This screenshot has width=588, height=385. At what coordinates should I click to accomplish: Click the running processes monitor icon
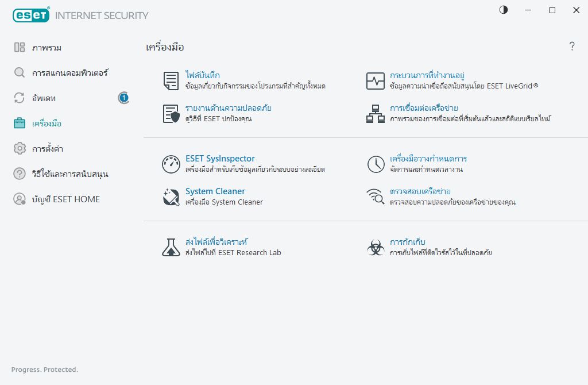(376, 81)
